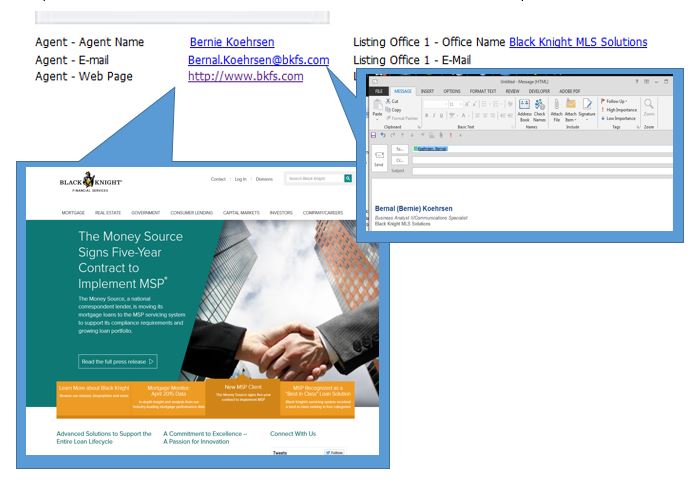The height and width of the screenshot is (493, 698).
Task: Switch to the INSERT ribbon tab
Action: click(x=427, y=91)
